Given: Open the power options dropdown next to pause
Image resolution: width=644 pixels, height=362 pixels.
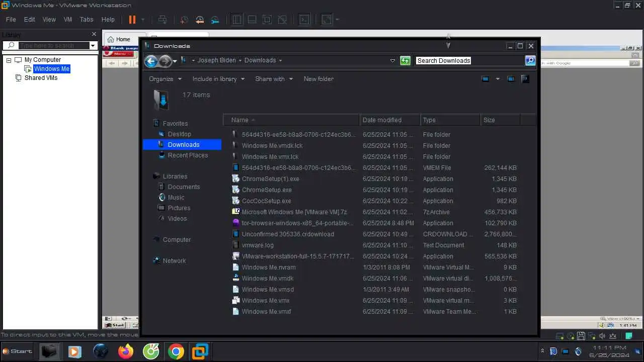Looking at the screenshot, I should 143,20.
